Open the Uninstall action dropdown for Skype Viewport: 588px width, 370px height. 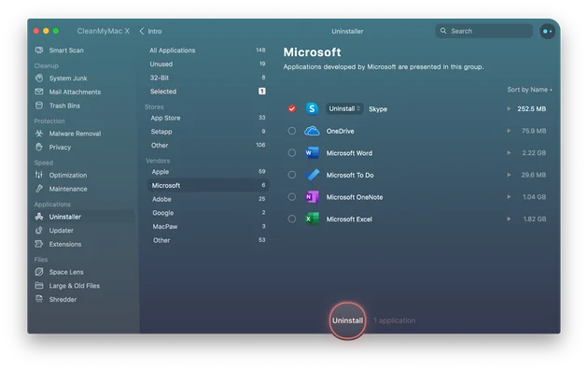[344, 108]
